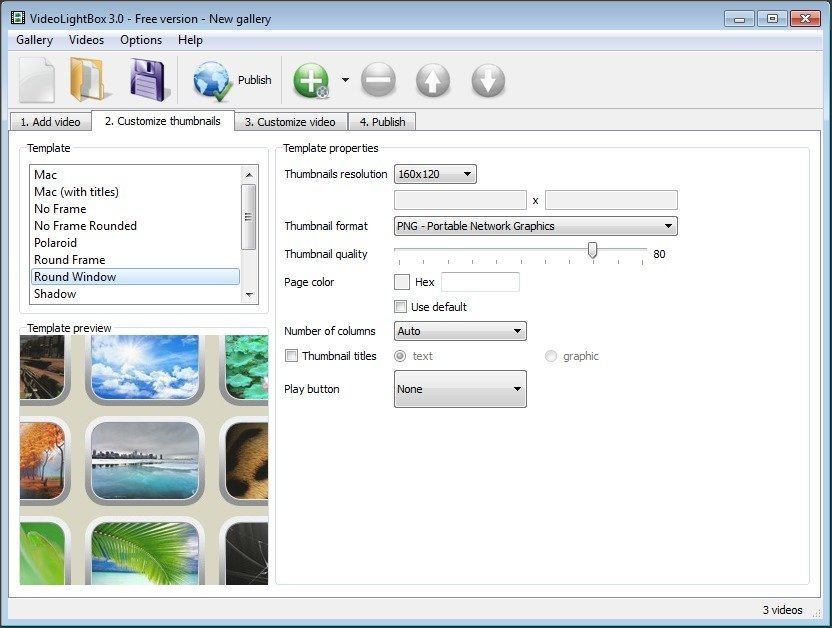This screenshot has width=832, height=628.
Task: Click the custom thumbnail height field
Action: point(611,200)
